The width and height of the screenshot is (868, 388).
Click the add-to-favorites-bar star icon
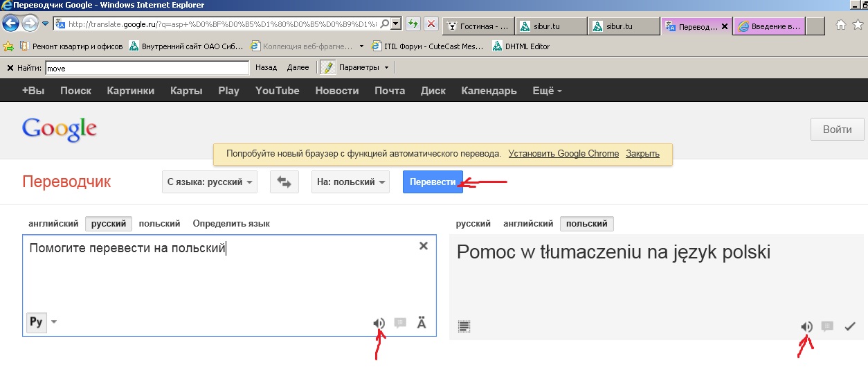pyautogui.click(x=9, y=46)
